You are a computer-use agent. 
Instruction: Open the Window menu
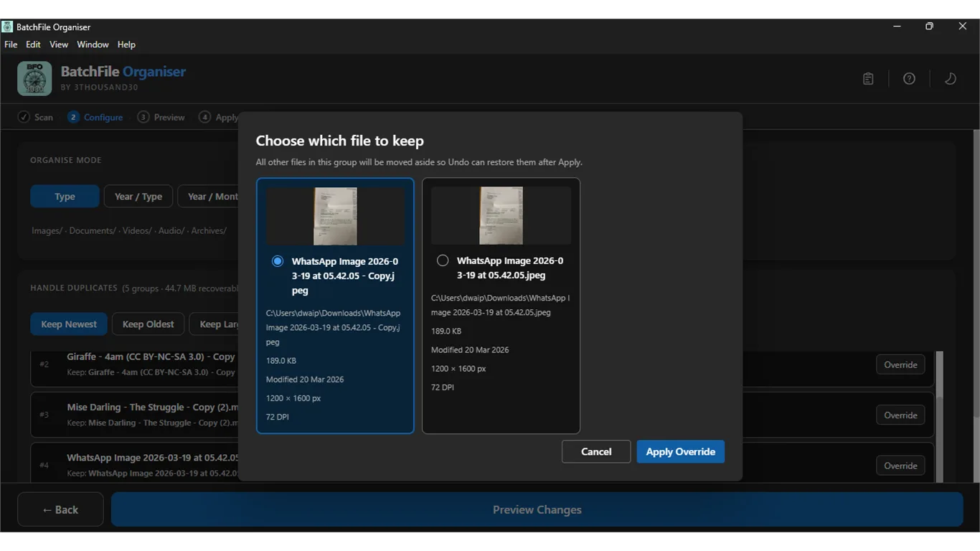93,44
